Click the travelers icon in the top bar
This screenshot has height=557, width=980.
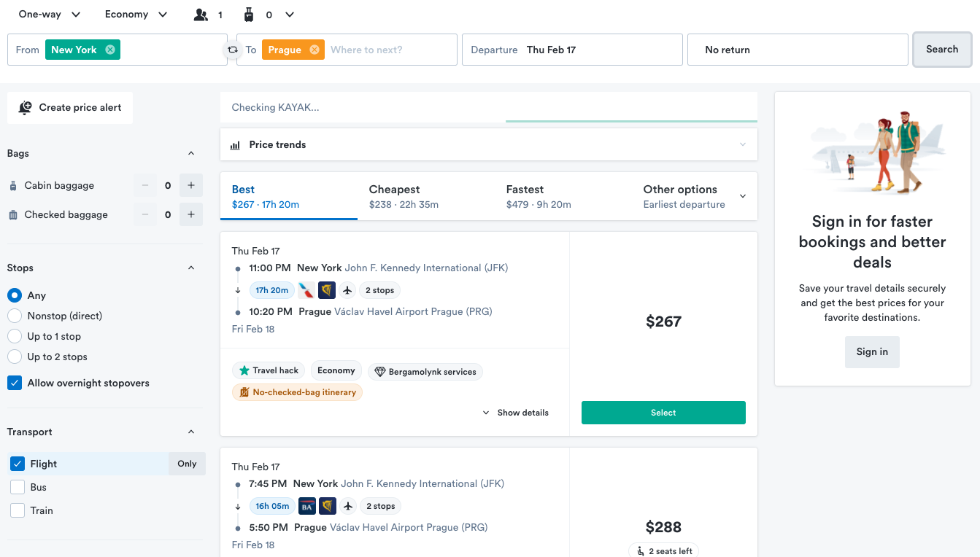coord(201,14)
